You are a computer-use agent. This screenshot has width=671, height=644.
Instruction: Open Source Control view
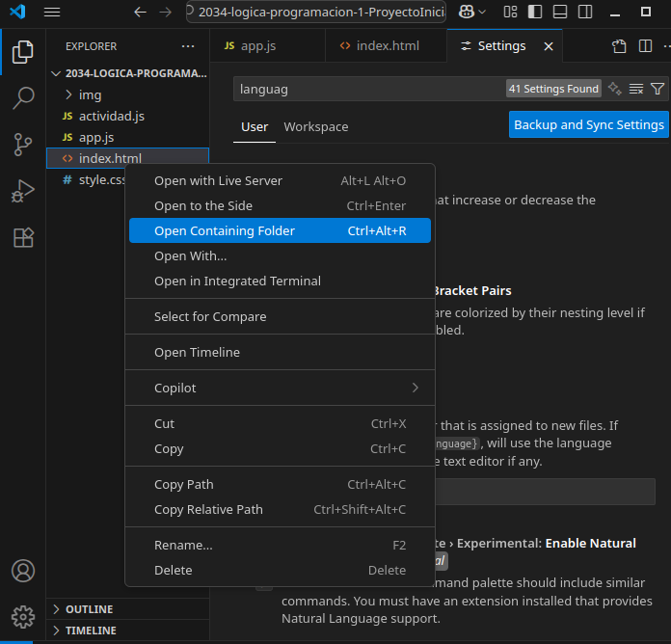[x=23, y=145]
